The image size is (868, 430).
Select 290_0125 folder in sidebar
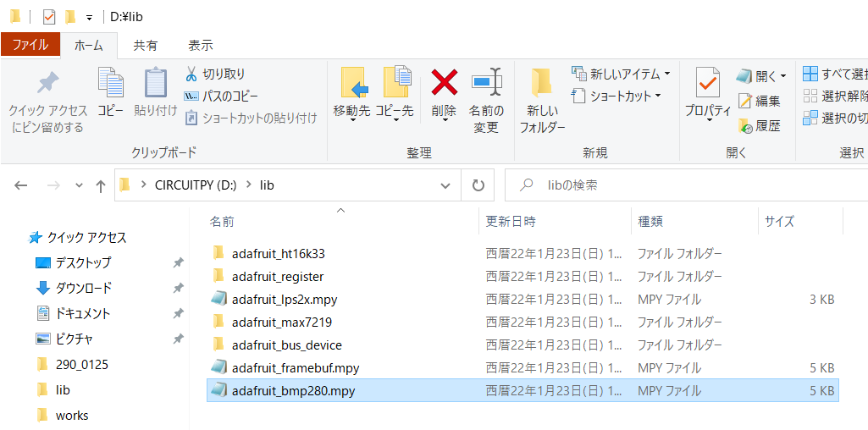pyautogui.click(x=82, y=364)
